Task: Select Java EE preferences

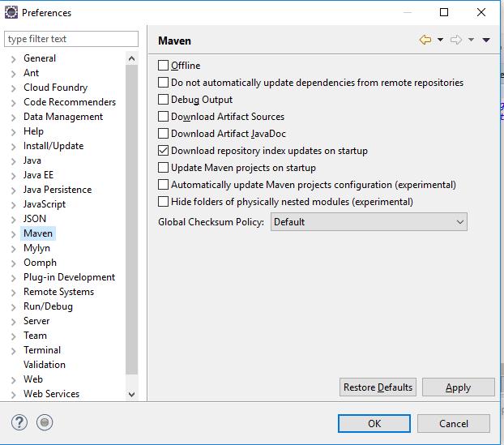Action: 38,175
